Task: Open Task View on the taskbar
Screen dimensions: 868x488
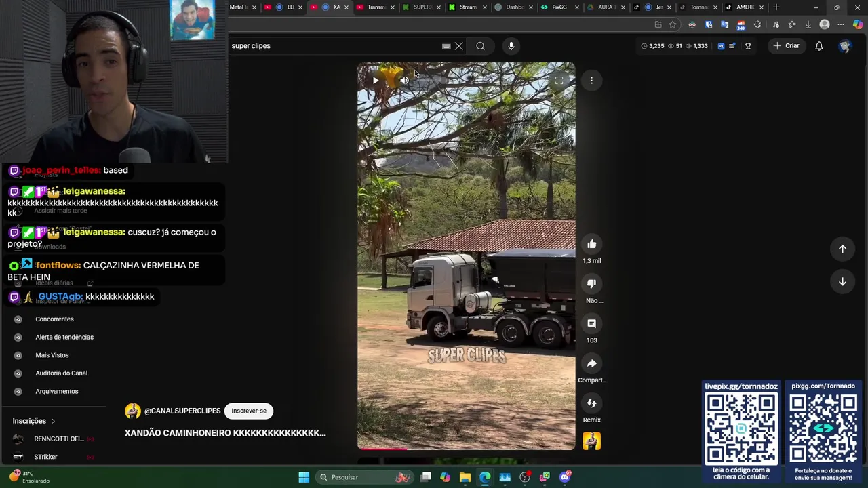Action: coord(425,477)
